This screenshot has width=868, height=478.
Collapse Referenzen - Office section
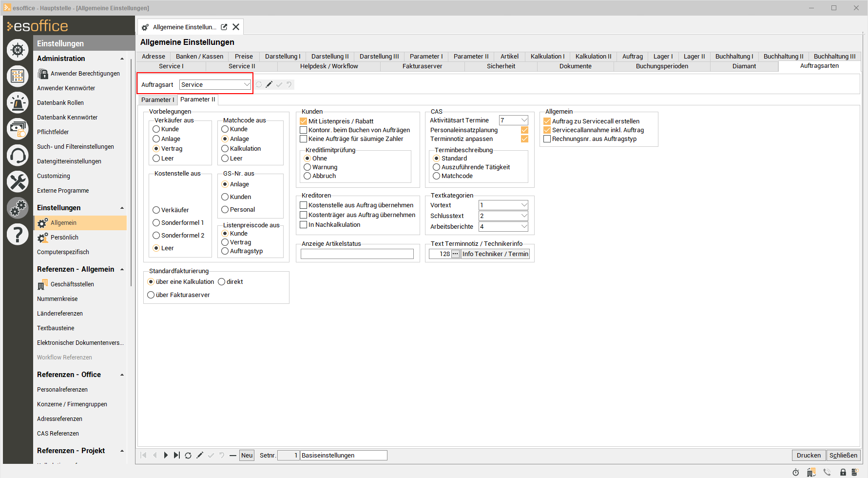(122, 375)
